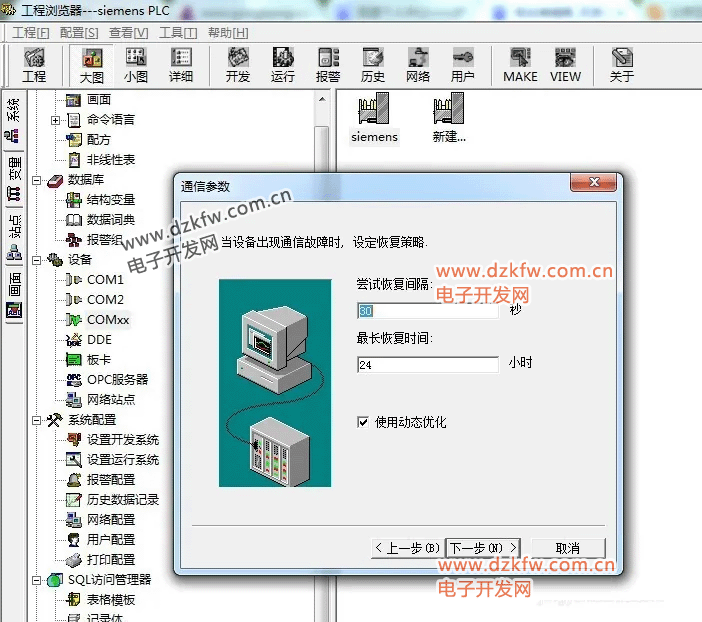Click the 运行 toolbar icon

click(x=283, y=65)
